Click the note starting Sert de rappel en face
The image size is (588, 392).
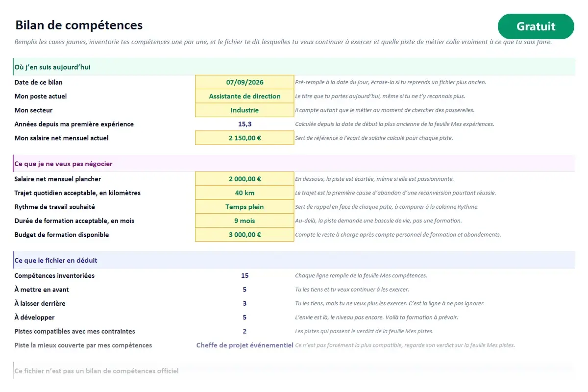point(387,207)
